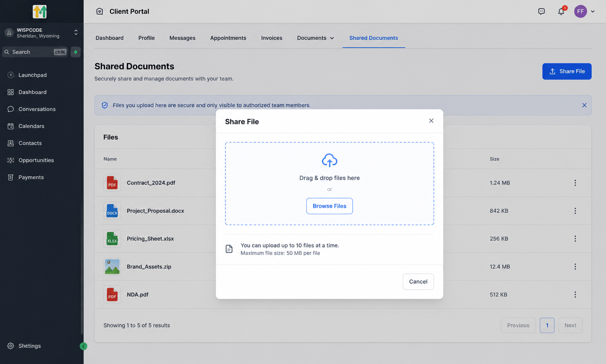The image size is (606, 364).
Task: Click the Project_Proposal.docx file name
Action: (x=155, y=211)
